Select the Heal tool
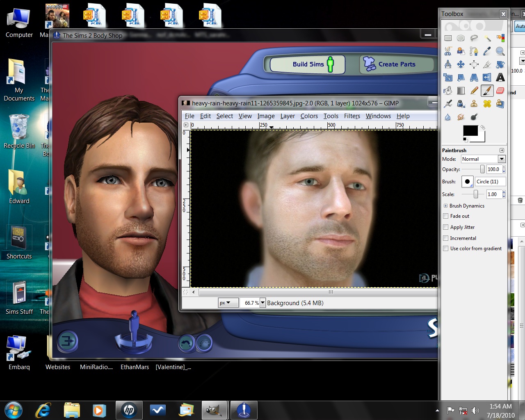Viewport: 525px width, 420px height. 487,104
